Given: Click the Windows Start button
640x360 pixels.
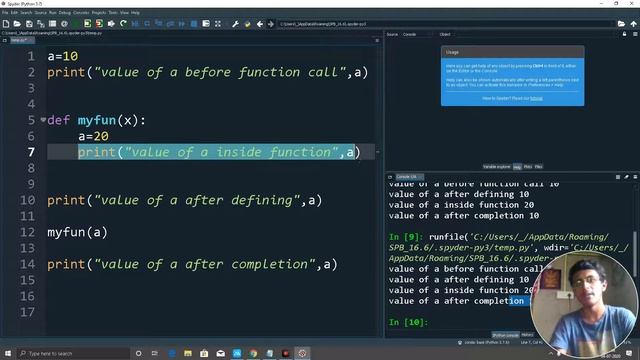Looking at the screenshot, I should [x=8, y=353].
